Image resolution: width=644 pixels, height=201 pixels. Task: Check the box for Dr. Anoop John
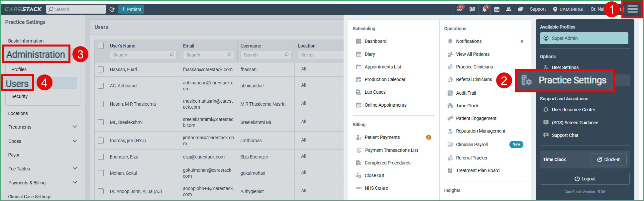coord(101,191)
